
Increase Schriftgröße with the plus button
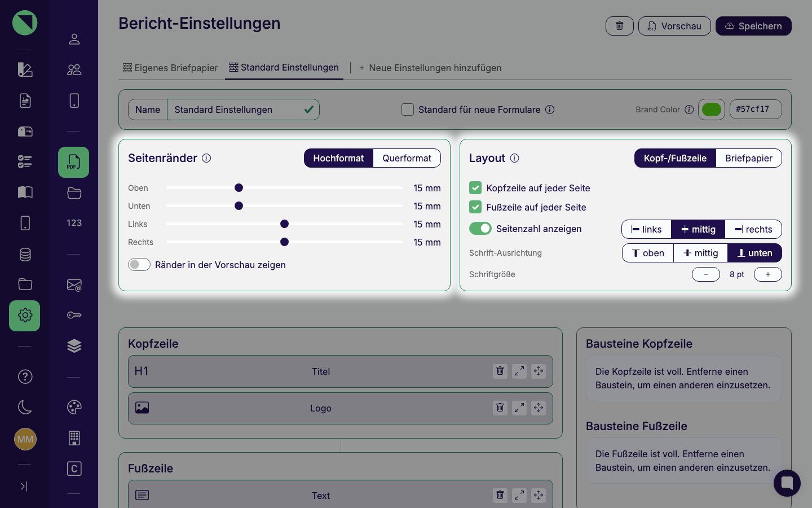click(x=768, y=274)
